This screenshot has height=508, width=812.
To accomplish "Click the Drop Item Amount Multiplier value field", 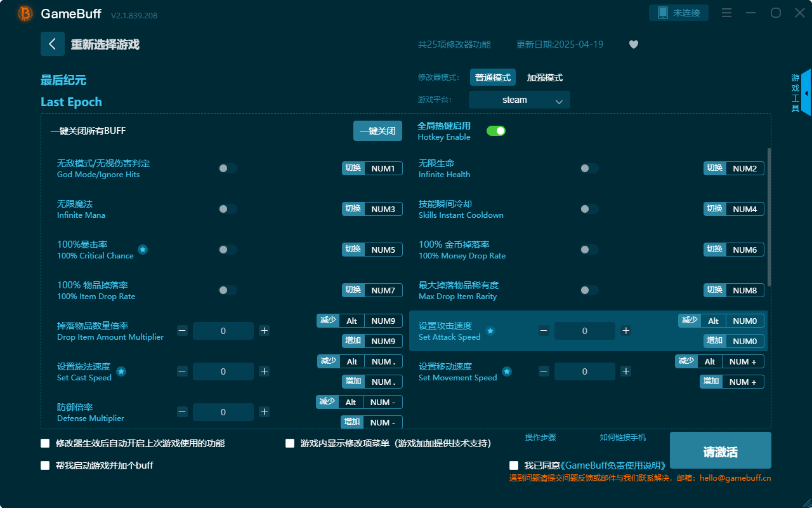I will pyautogui.click(x=223, y=331).
